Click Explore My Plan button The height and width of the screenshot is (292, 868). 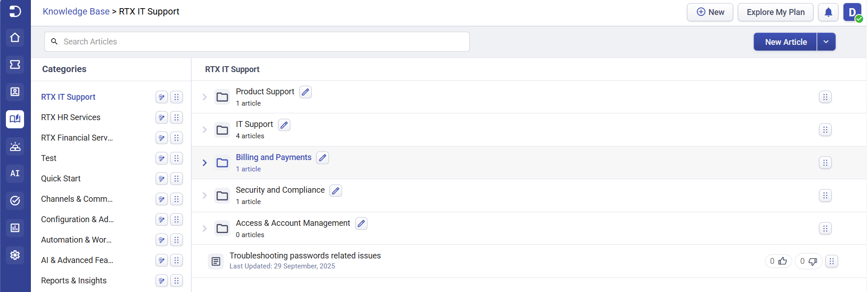point(776,12)
